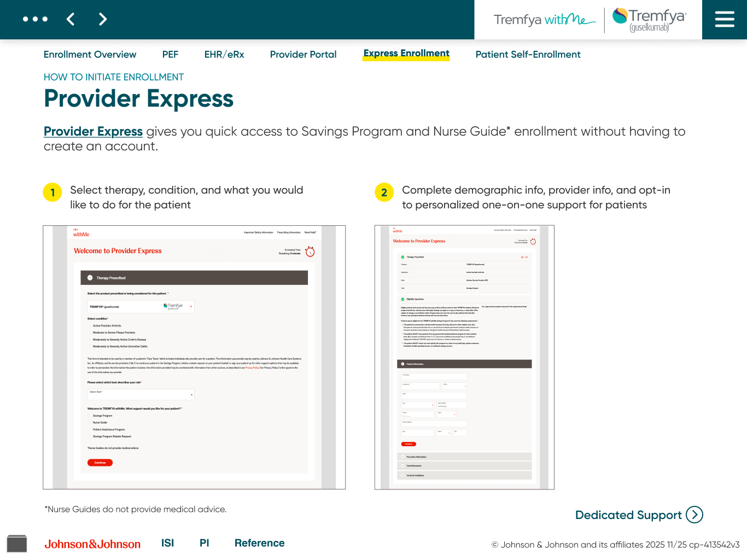
Task: Click the 'HOW TO INITIATE ENROLLMENT' heading
Action: 114,77
